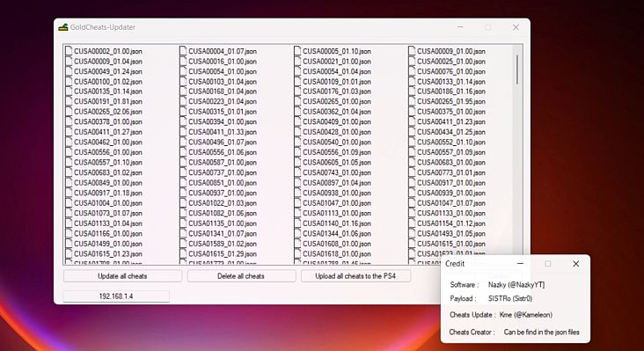Click the GoldCheats-Updater app icon in title bar
The height and width of the screenshot is (351, 644).
click(62, 27)
